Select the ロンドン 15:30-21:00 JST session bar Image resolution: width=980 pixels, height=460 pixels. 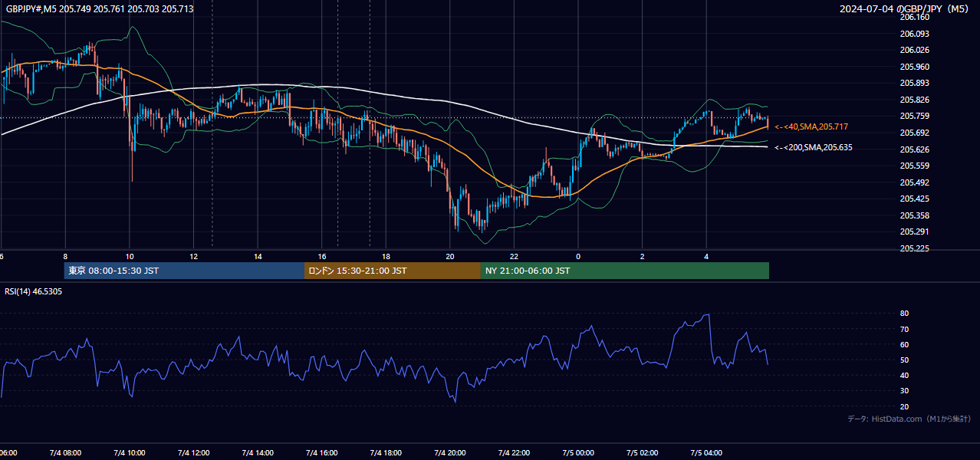393,271
